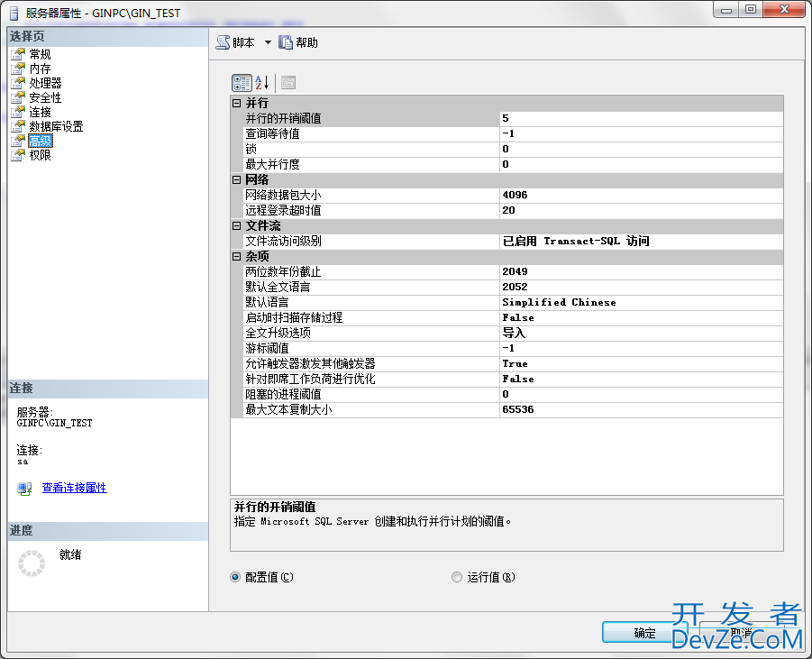Click the connection properties computer icon
This screenshot has width=812, height=659.
24,488
